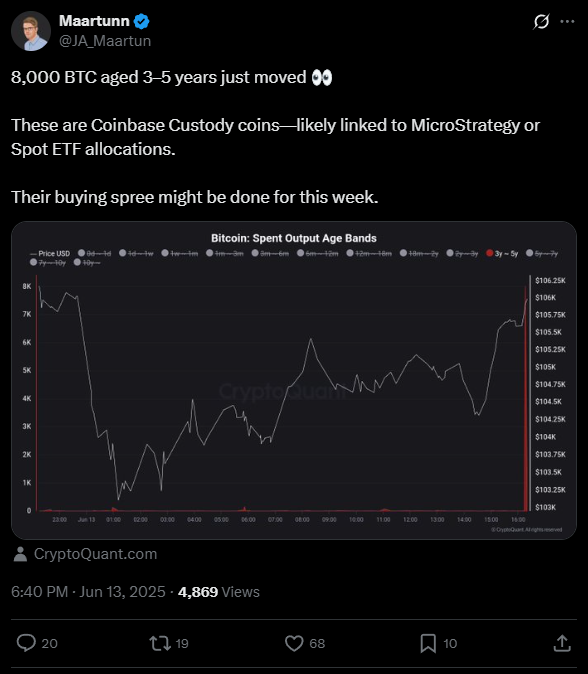
Task: Click the @JA_Maartun handle
Action: click(x=105, y=41)
